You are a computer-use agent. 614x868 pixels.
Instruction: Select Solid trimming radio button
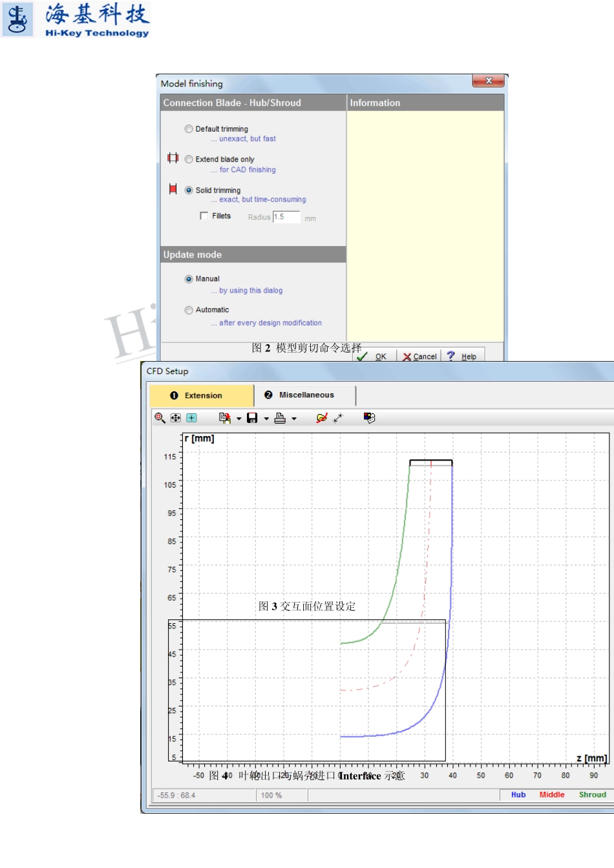point(189,191)
